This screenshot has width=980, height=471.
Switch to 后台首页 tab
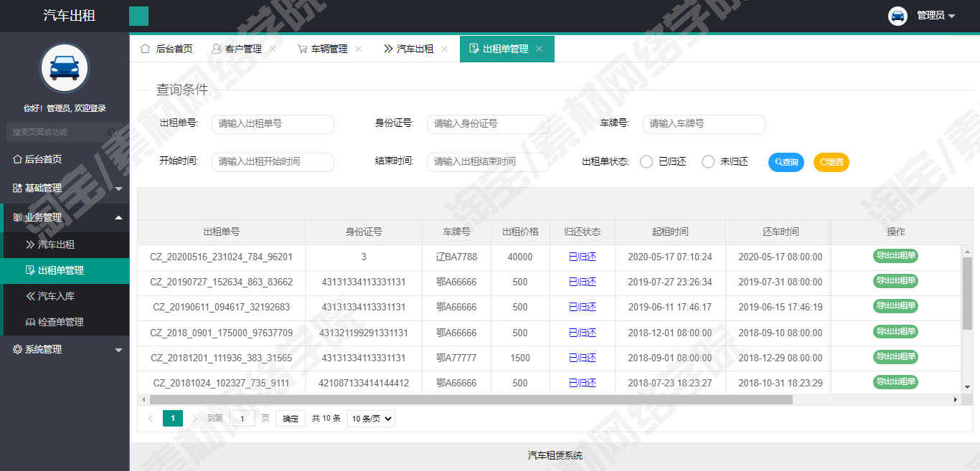[x=166, y=49]
